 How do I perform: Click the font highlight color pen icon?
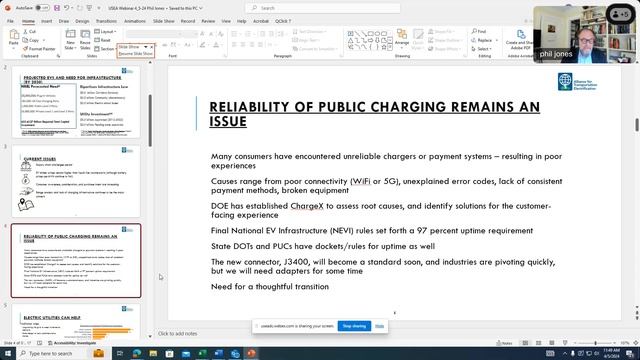click(202, 45)
